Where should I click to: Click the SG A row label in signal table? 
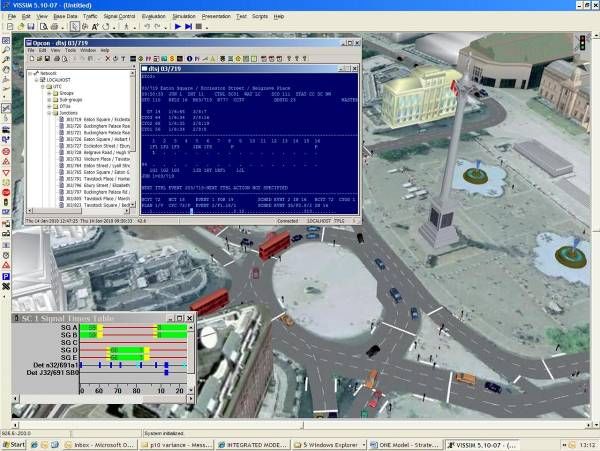pos(69,327)
